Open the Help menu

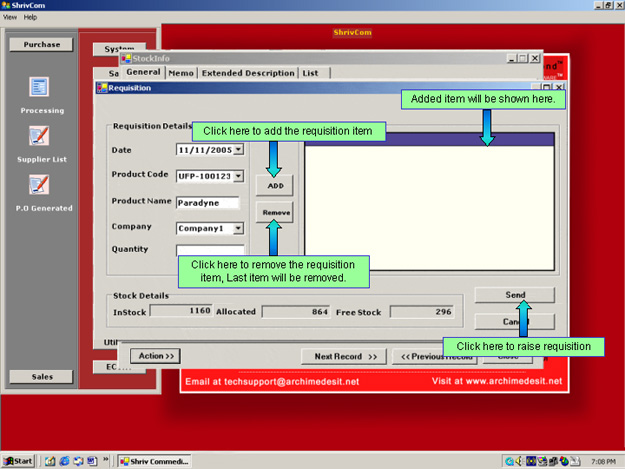pos(31,17)
